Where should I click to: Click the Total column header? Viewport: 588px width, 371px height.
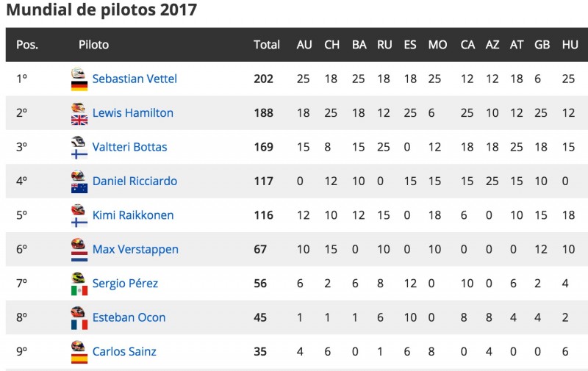coord(267,45)
